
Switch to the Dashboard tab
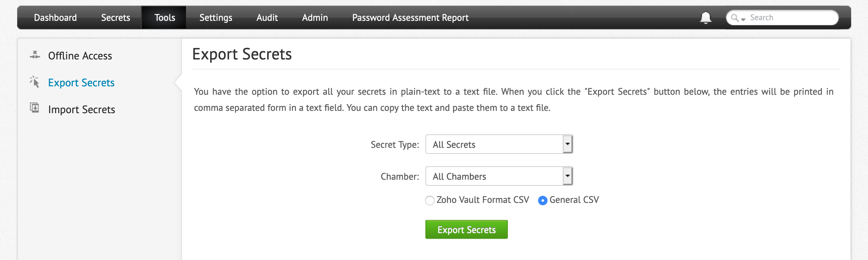55,17
